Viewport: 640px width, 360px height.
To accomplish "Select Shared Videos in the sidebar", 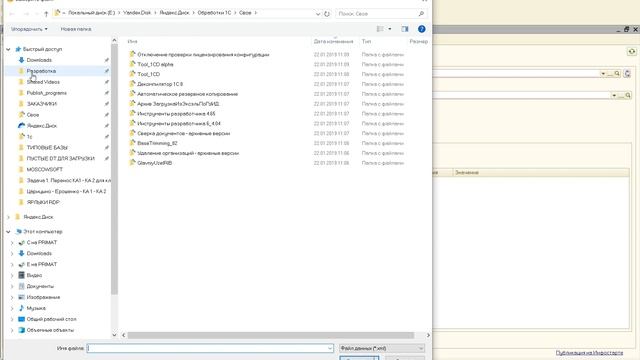I will click(43, 82).
